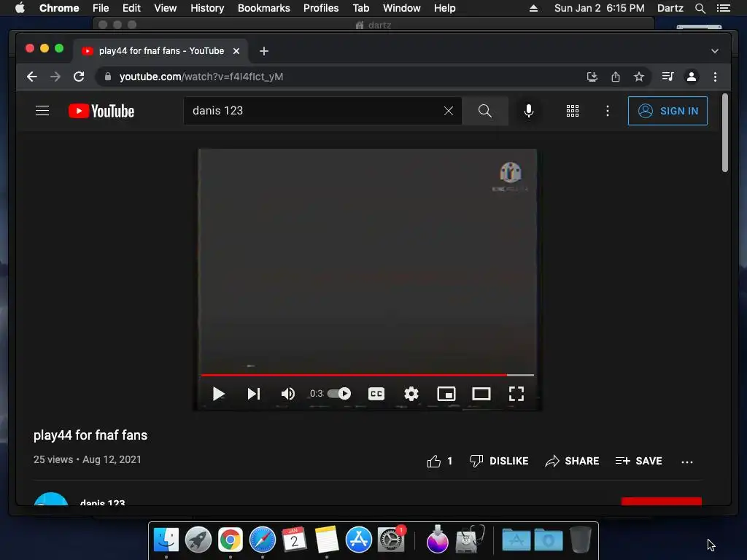This screenshot has height=560, width=747.
Task: Share the video
Action: click(x=572, y=461)
